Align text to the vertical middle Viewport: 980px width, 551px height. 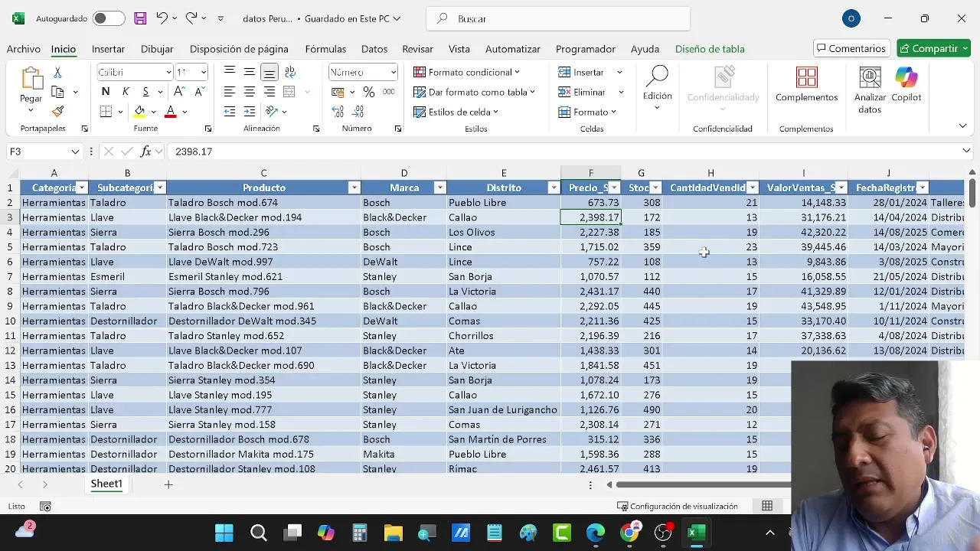(249, 72)
